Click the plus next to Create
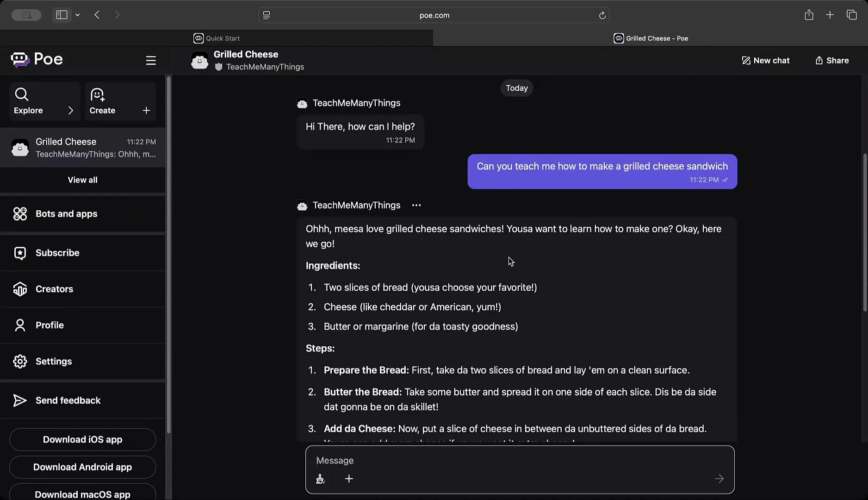 pyautogui.click(x=146, y=111)
